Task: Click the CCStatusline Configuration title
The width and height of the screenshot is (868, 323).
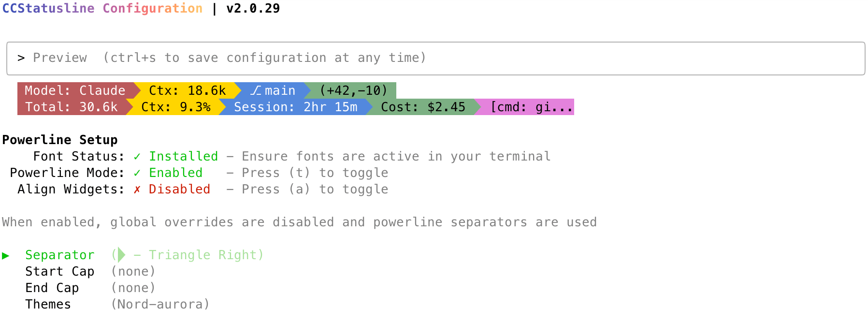Action: pos(102,8)
